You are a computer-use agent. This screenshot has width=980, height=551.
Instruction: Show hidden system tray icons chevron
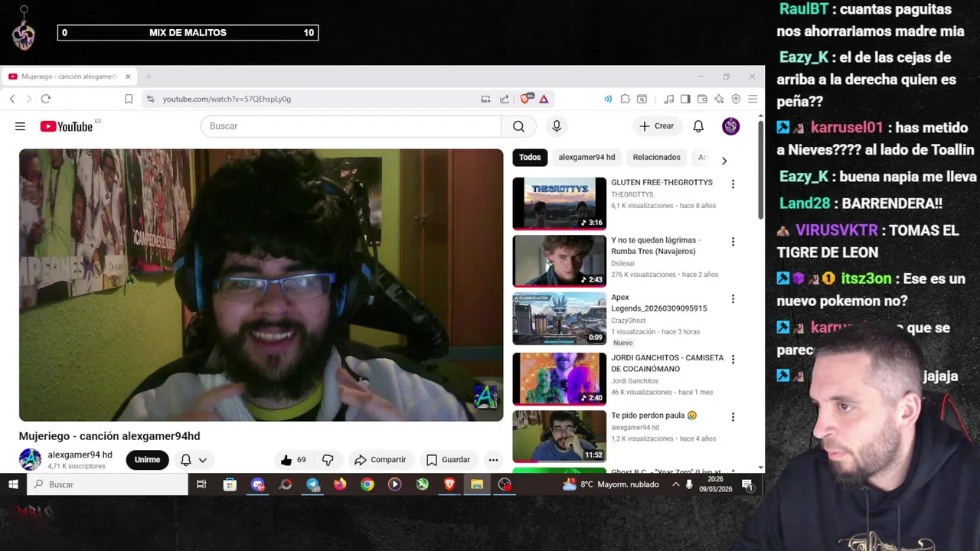pos(675,484)
